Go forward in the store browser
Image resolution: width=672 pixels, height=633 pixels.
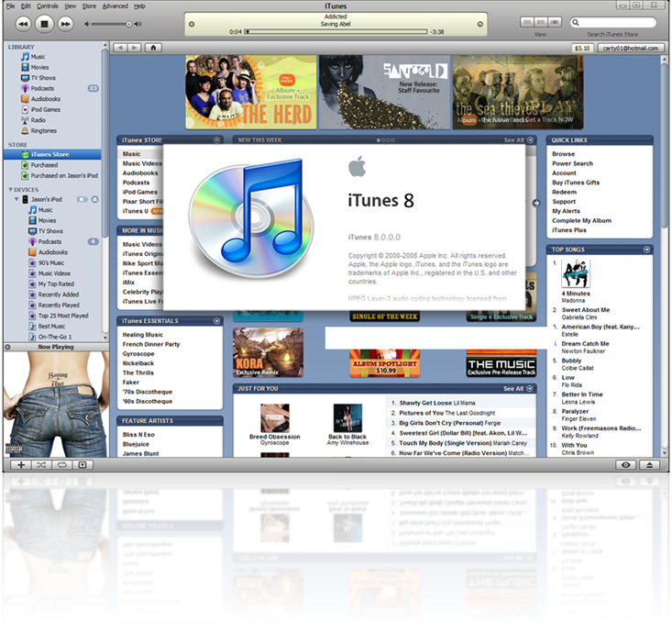[x=134, y=48]
